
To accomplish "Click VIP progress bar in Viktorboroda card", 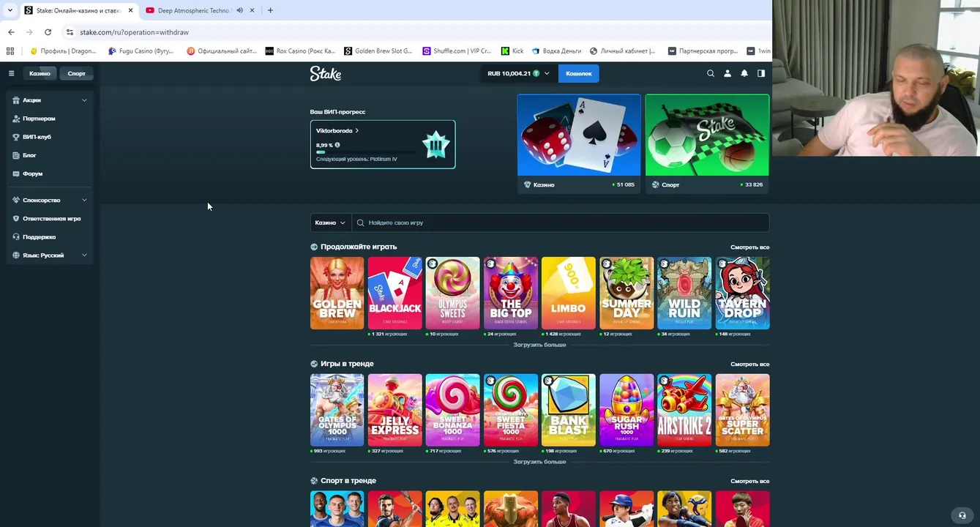I will pyautogui.click(x=366, y=152).
